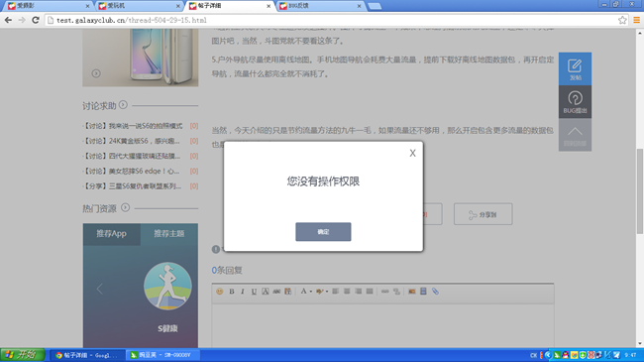644x362 pixels.
Task: Toggle italic formatting in reply editor
Action: (243, 292)
